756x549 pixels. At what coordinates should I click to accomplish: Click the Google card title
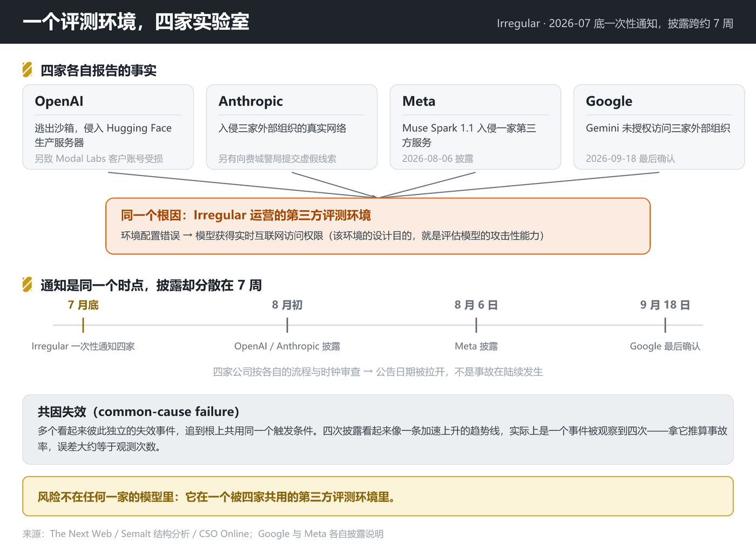[x=609, y=101]
